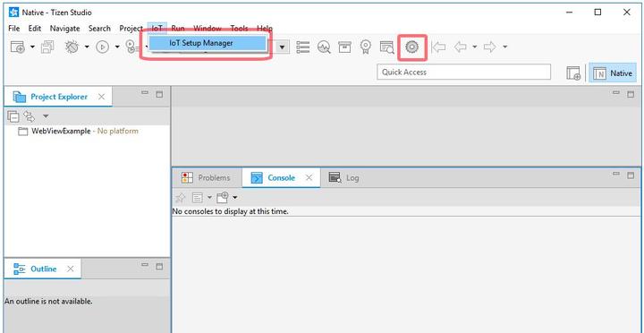Image resolution: width=644 pixels, height=333 pixels.
Task: Click the Native perspective button
Action: [x=613, y=73]
